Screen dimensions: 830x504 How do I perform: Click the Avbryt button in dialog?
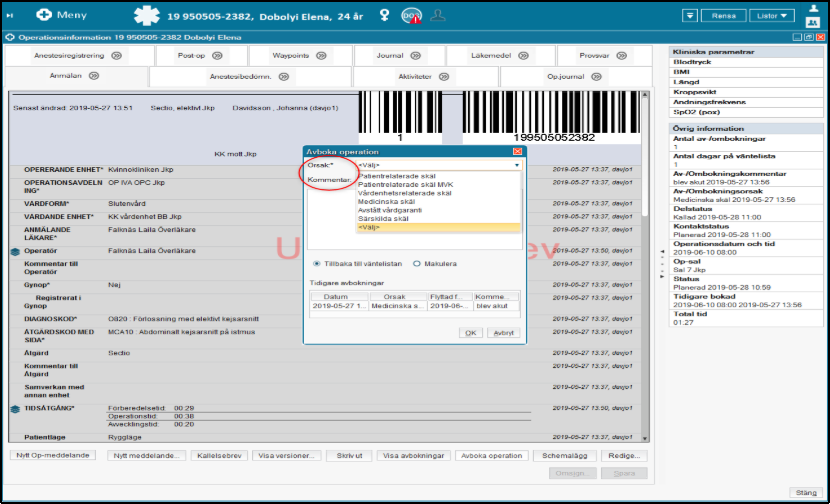pyautogui.click(x=503, y=332)
